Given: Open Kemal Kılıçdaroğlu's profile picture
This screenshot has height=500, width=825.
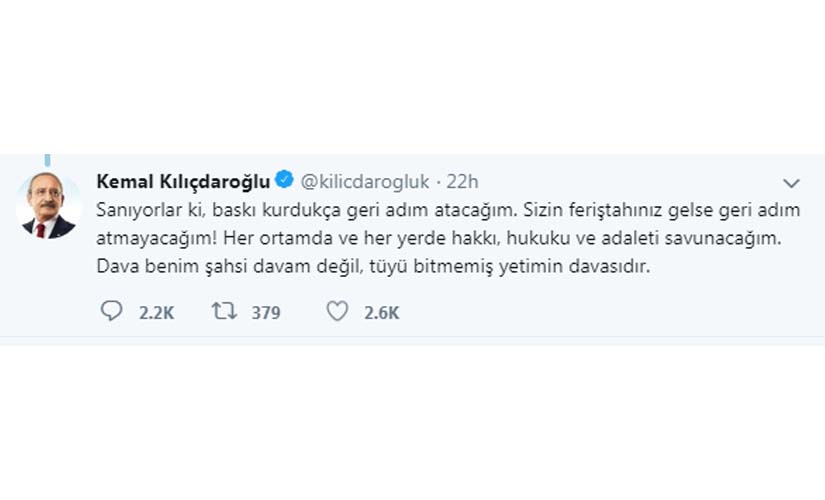Looking at the screenshot, I should point(49,205).
